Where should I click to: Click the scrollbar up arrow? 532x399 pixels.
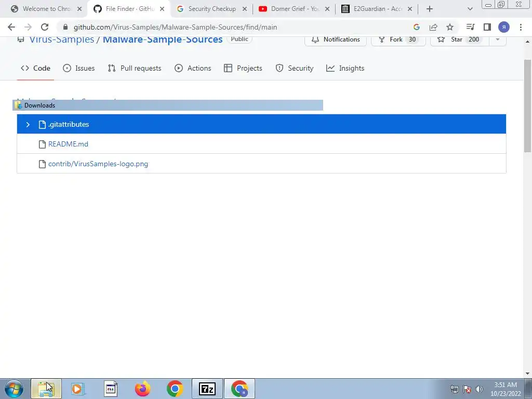tap(528, 42)
